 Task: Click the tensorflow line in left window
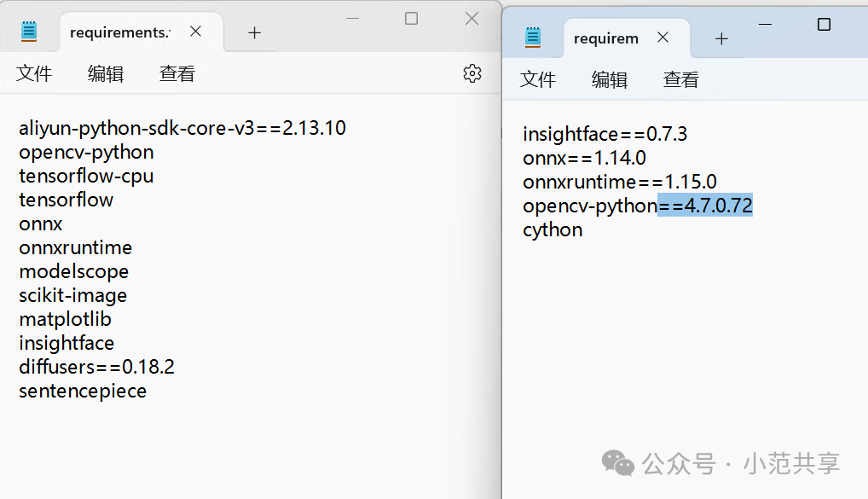pyautogui.click(x=66, y=200)
